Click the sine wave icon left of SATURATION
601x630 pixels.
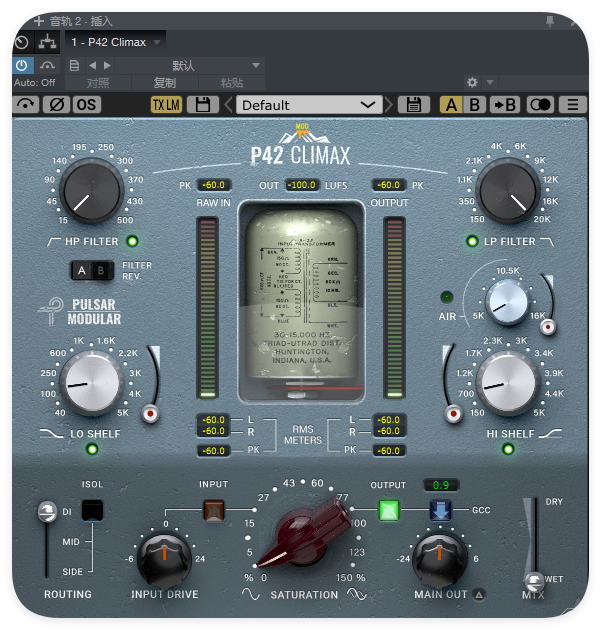point(251,594)
